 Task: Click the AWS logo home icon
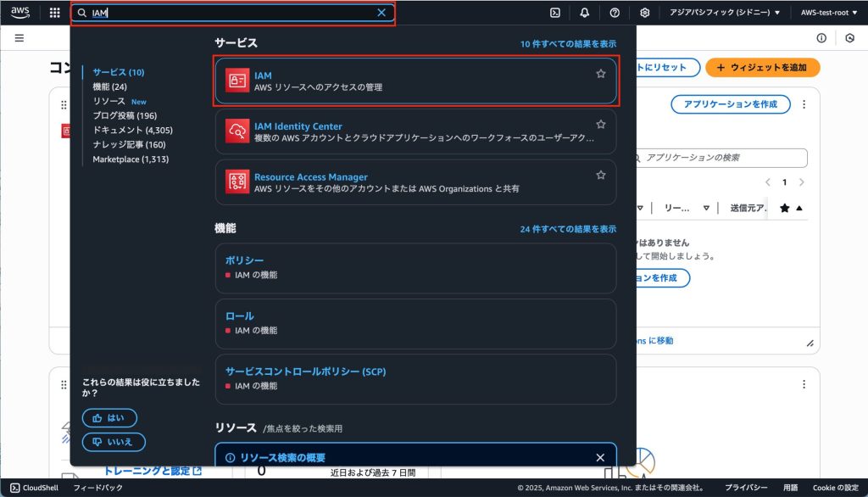20,12
